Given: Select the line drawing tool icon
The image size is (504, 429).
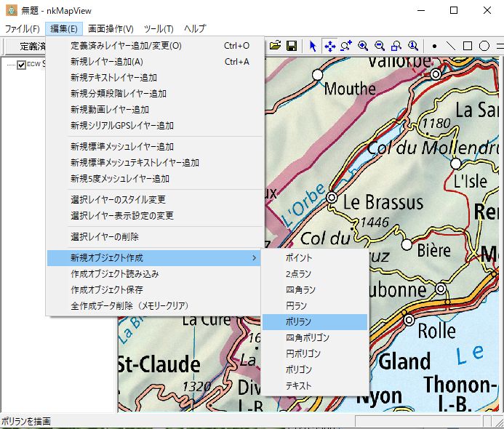Looking at the screenshot, I should pos(451,46).
